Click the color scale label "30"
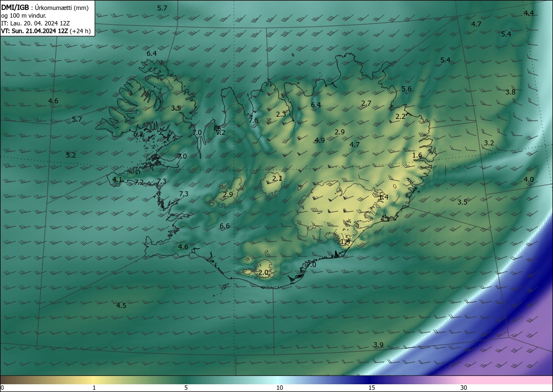The width and height of the screenshot is (553, 392). pyautogui.click(x=464, y=388)
